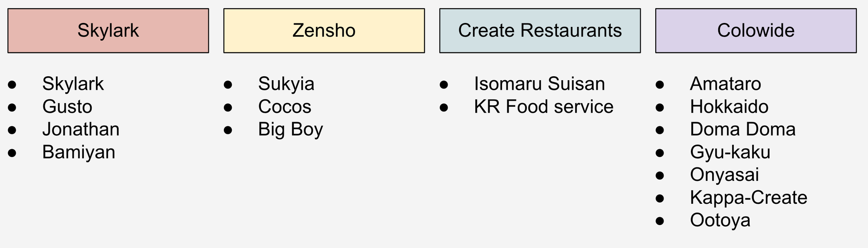
Task: Click the Big Boy list entry
Action: tap(290, 130)
